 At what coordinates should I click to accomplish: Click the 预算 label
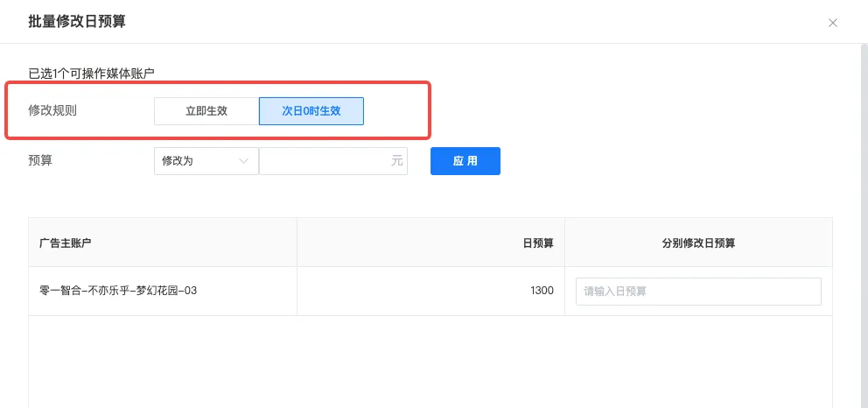click(40, 161)
